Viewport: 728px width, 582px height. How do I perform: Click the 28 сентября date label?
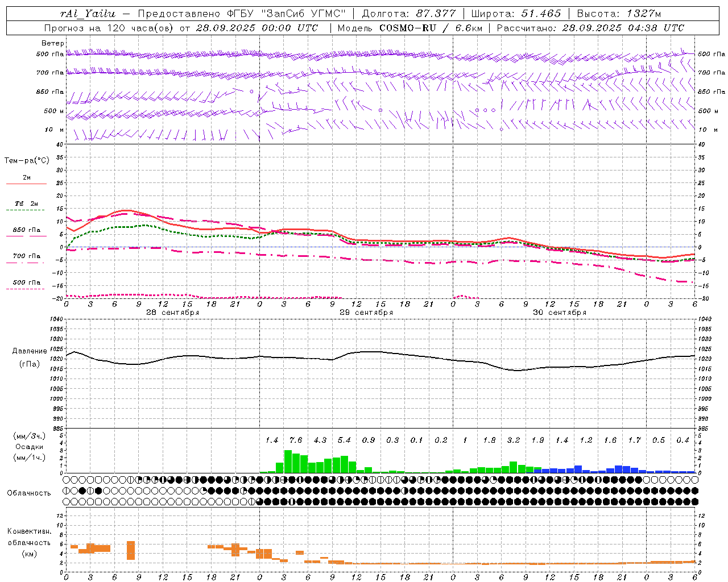pyautogui.click(x=173, y=313)
